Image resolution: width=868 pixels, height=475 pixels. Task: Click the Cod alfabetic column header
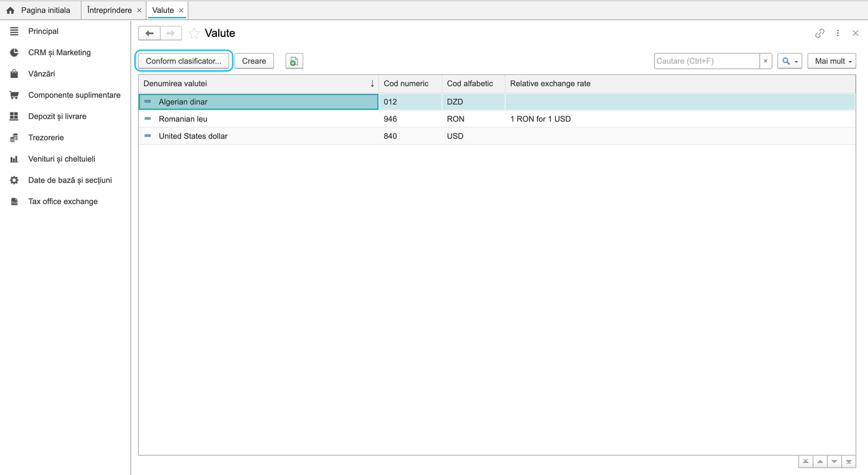tap(473, 84)
